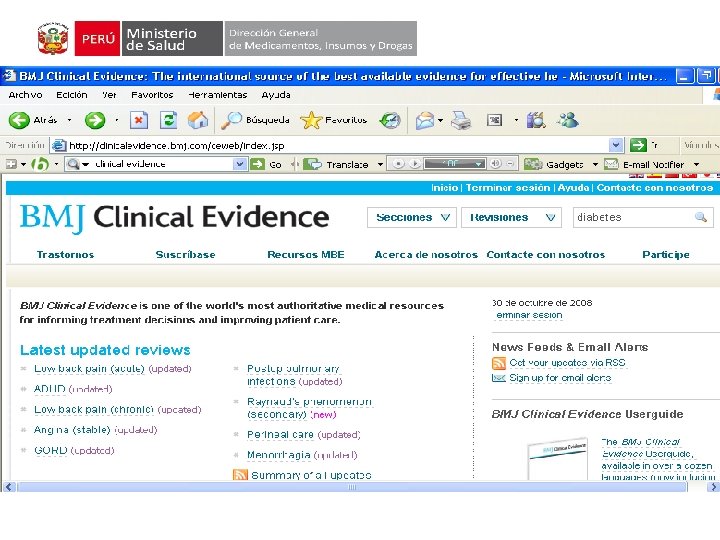Refresh the page with the green arrows icon
720x540 pixels.
coord(168,120)
